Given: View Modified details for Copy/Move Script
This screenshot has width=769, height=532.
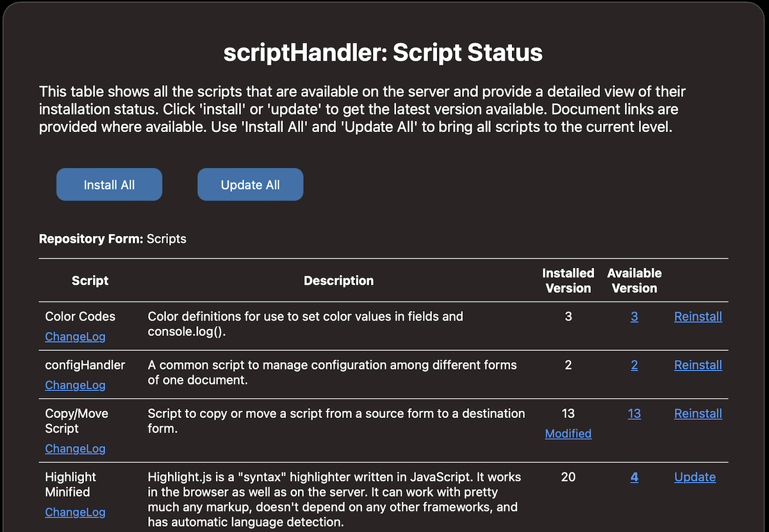Looking at the screenshot, I should [568, 434].
